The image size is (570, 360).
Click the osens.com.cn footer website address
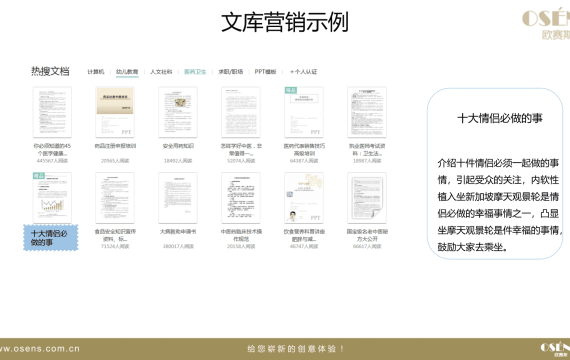(x=40, y=349)
